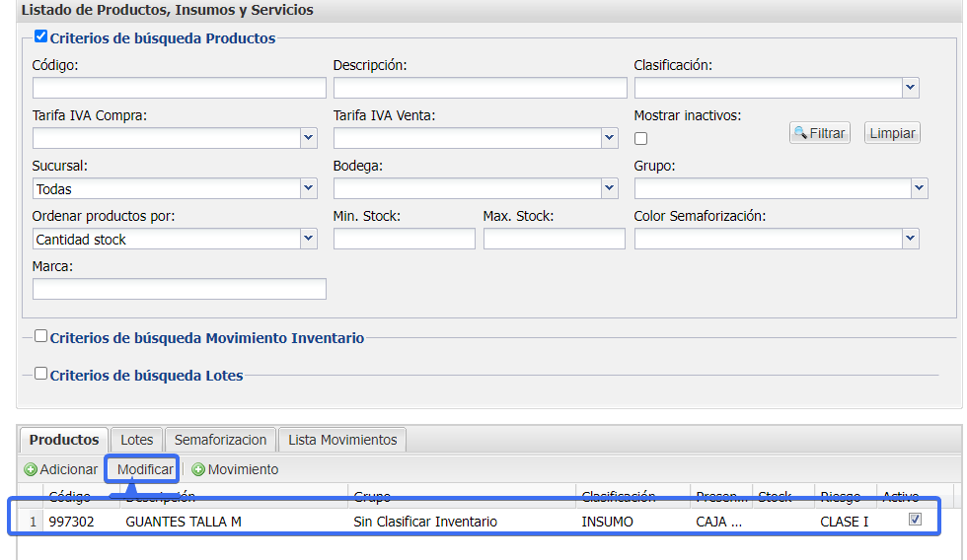Image resolution: width=967 pixels, height=560 pixels.
Task: Toggle the Activo checkbox for GUANTES row
Action: click(x=915, y=520)
